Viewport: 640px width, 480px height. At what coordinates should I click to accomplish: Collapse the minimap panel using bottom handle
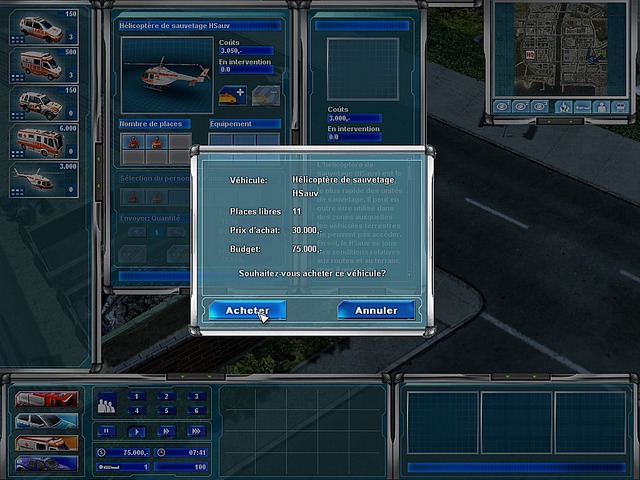(560, 121)
